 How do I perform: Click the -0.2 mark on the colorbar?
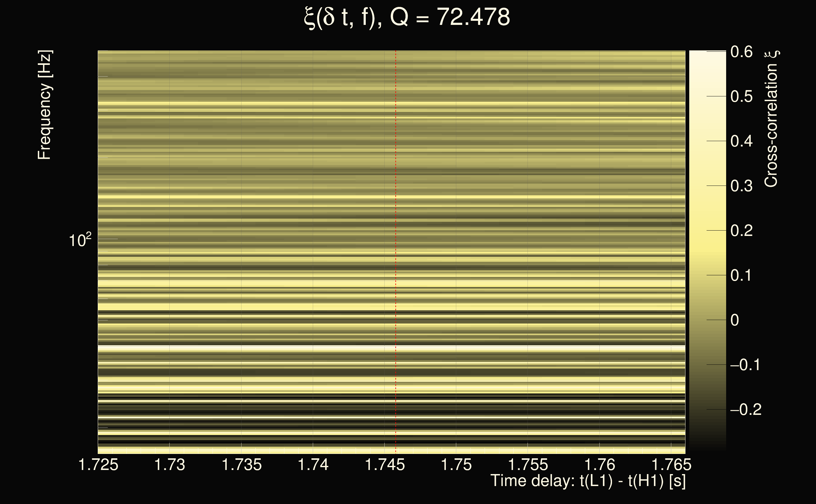pyautogui.click(x=746, y=409)
